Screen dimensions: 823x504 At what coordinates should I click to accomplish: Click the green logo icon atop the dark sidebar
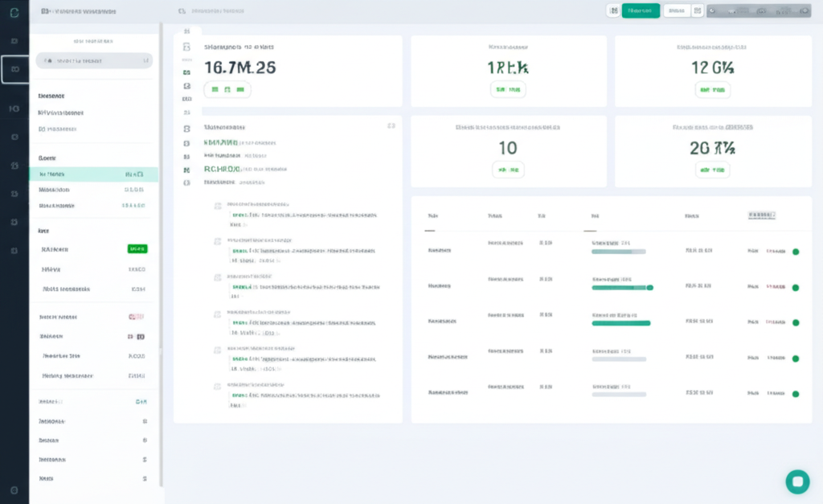(14, 11)
